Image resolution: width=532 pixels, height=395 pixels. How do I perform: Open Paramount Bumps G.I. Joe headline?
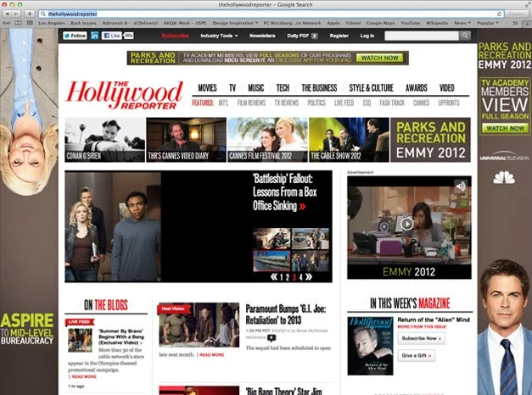[x=286, y=314]
